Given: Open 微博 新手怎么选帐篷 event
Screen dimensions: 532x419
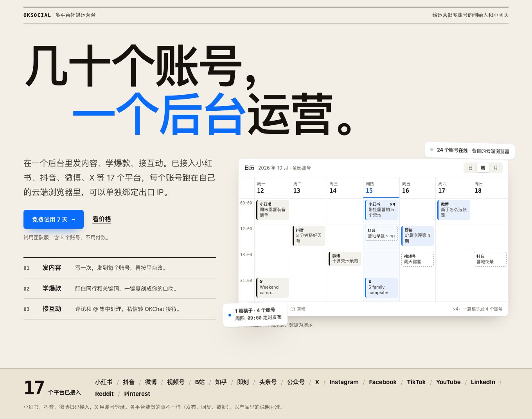Looking at the screenshot, I should 454,210.
